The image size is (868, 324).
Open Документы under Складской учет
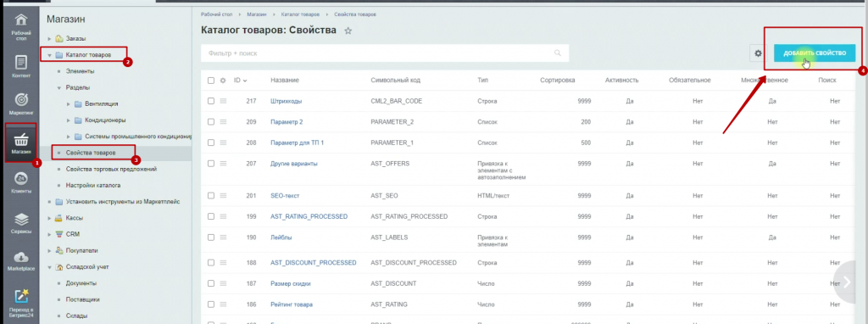81,283
